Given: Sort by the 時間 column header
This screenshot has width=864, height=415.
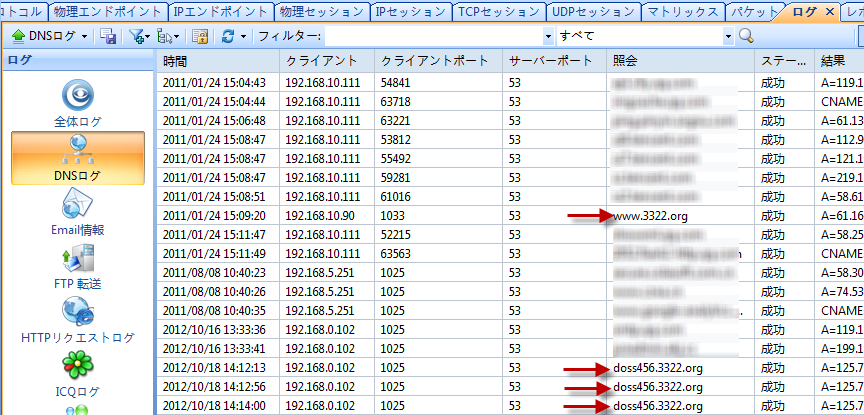Looking at the screenshot, I should point(217,61).
